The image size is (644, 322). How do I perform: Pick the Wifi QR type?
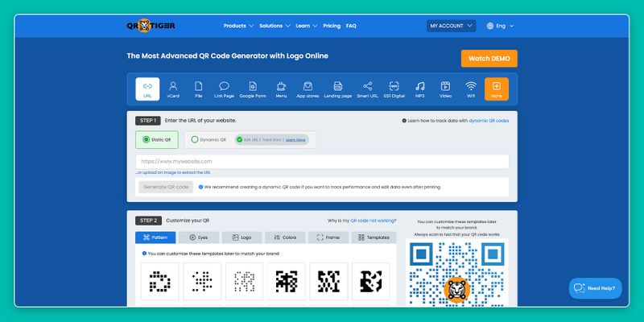471,89
